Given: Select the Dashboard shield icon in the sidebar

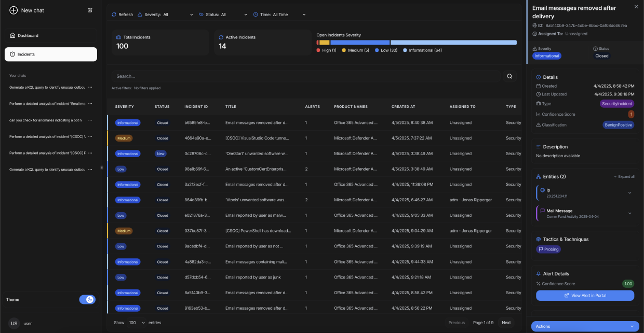Looking at the screenshot, I should click(11, 35).
